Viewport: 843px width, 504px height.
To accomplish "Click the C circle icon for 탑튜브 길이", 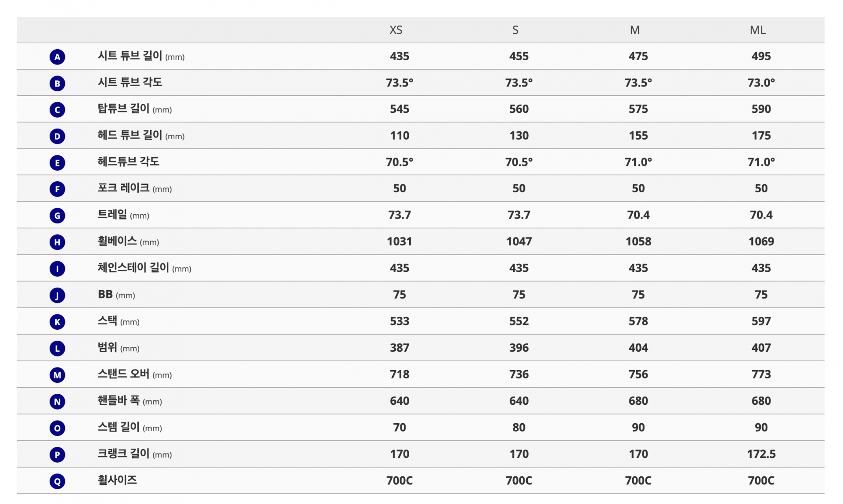I will tap(57, 110).
